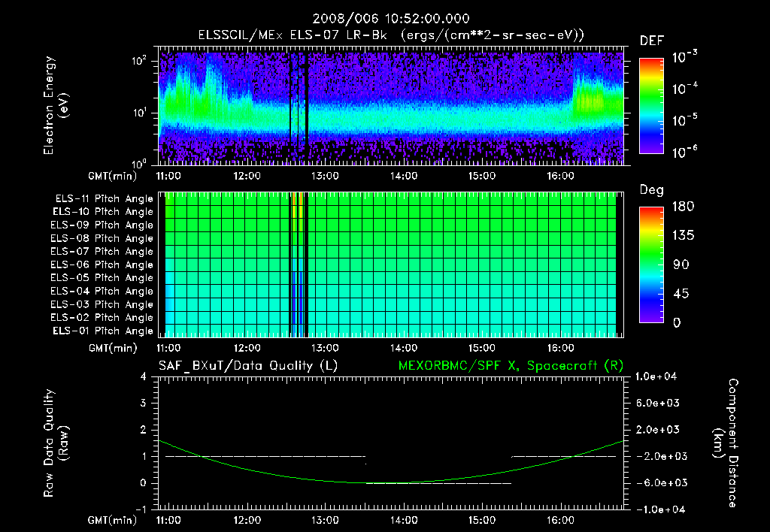This screenshot has height=532, width=770.
Task: Click the 10^2 electron energy tick label
Action: click(139, 60)
